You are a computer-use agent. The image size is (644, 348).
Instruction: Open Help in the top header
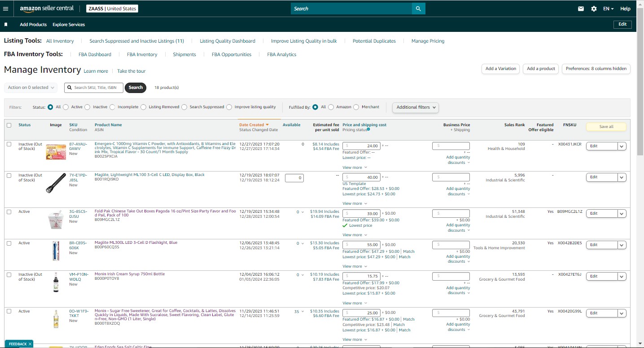pos(625,9)
